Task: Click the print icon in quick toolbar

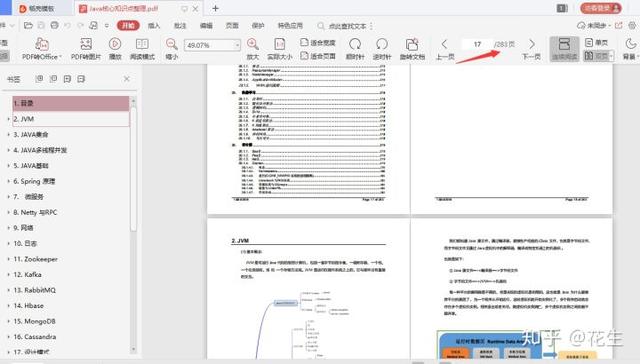Action: 54,26
